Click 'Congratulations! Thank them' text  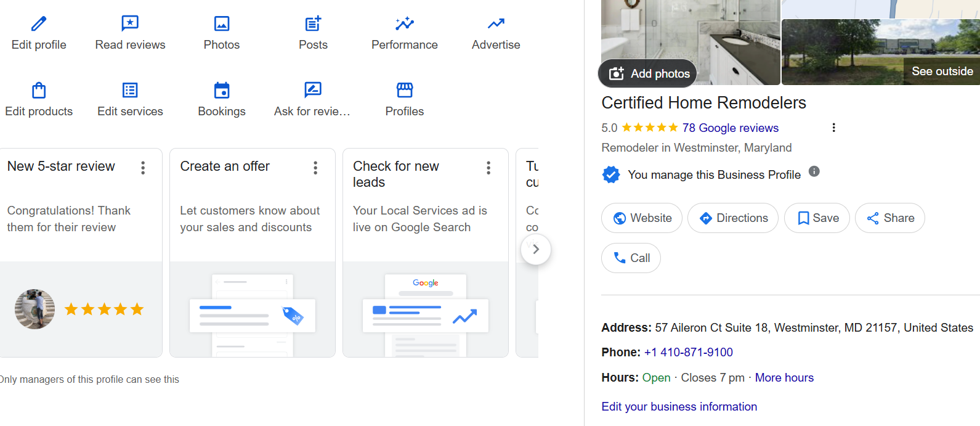(x=69, y=219)
